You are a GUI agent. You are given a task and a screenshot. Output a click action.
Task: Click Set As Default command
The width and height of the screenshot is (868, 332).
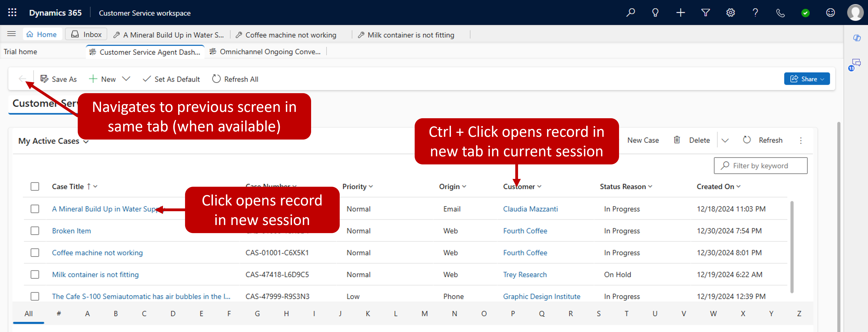(x=171, y=79)
